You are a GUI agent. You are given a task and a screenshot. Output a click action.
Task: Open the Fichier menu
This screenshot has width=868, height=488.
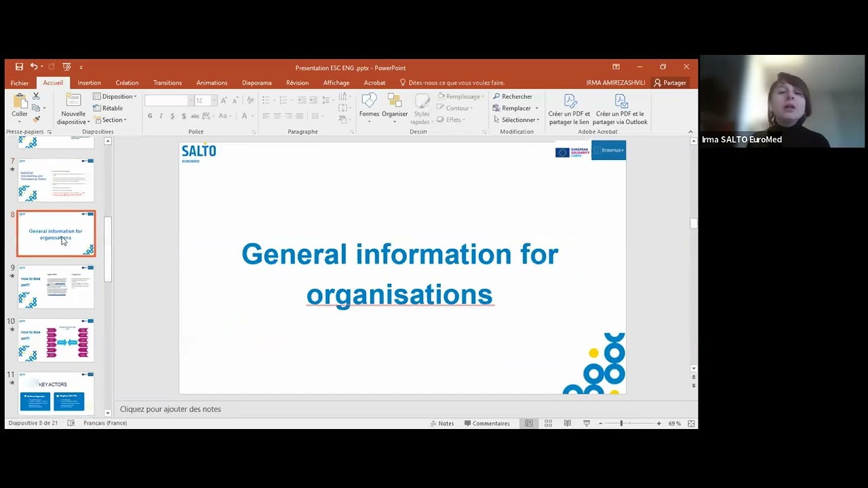[x=19, y=83]
